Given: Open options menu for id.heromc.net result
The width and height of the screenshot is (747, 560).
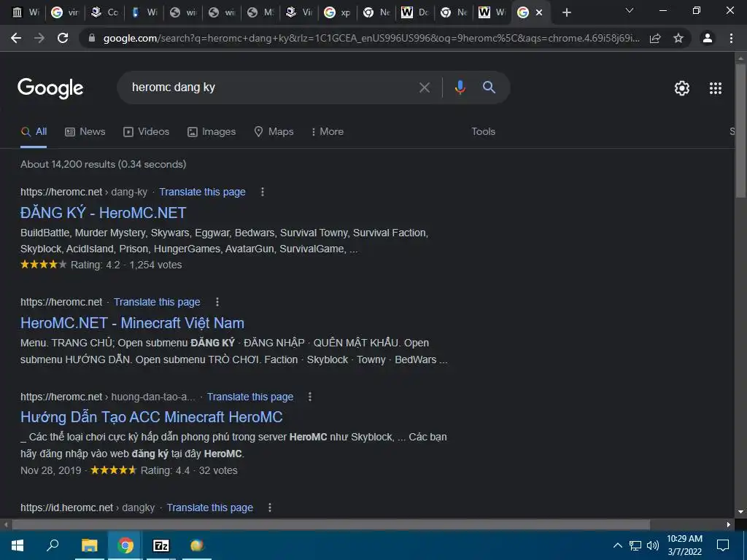Looking at the screenshot, I should 270,507.
